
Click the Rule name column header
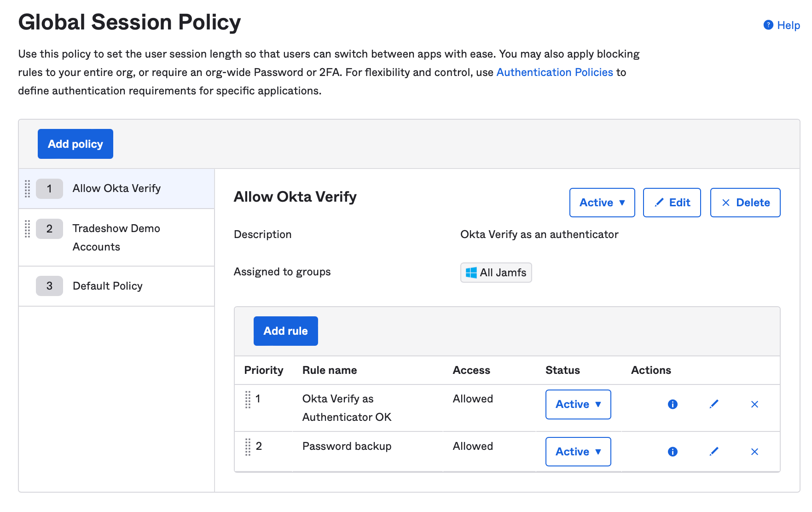330,370
